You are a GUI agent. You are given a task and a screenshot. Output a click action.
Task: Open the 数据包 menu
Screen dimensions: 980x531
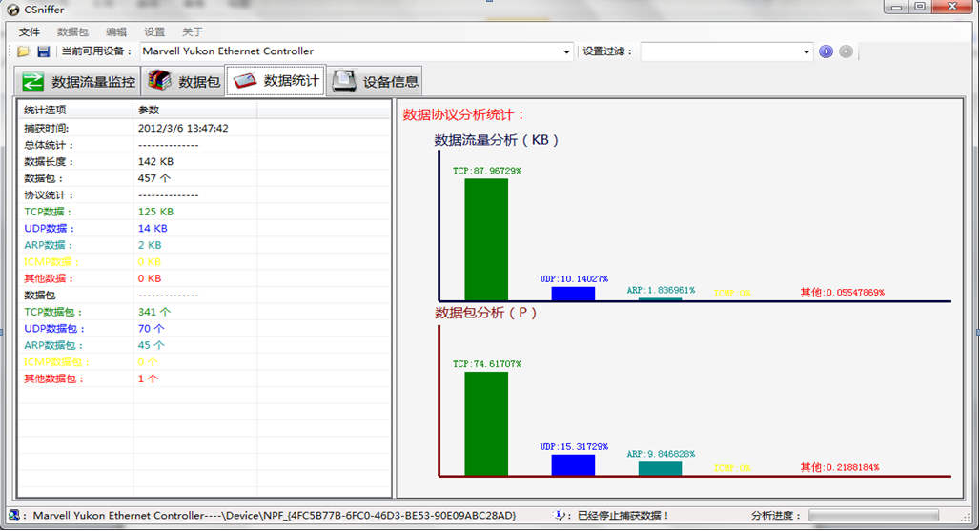click(72, 31)
